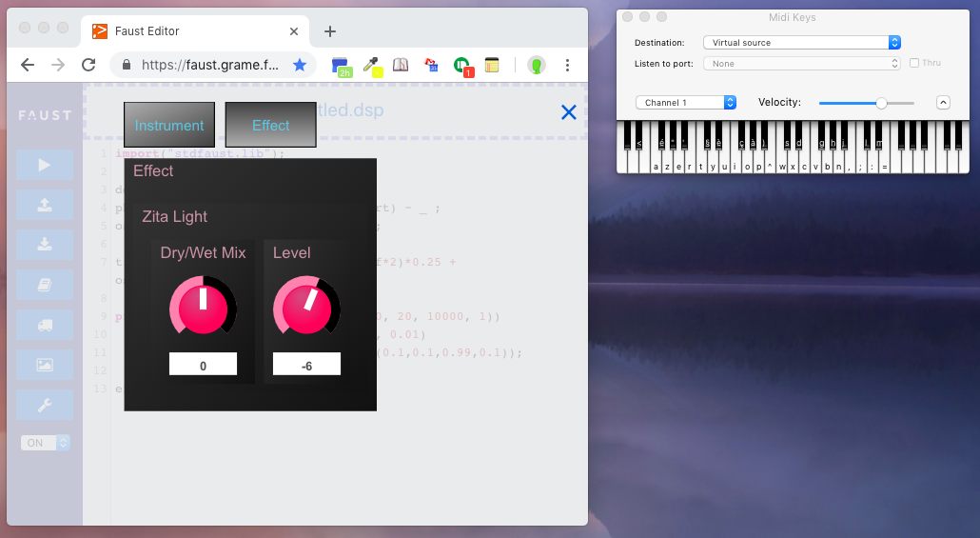Image resolution: width=980 pixels, height=538 pixels.
Task: Click the open book extension icon
Action: (x=401, y=65)
